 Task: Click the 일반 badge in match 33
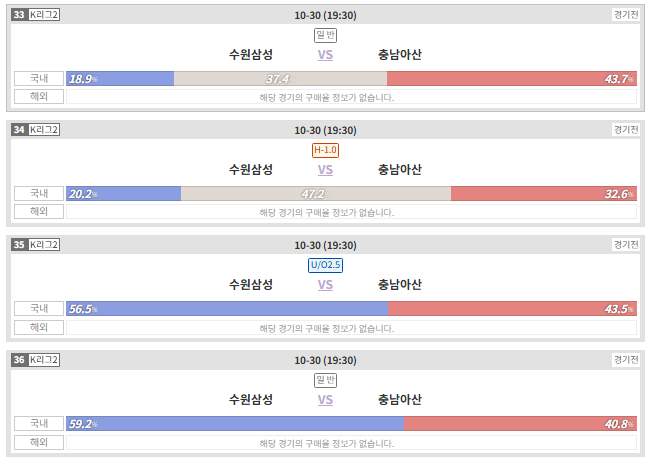325,35
